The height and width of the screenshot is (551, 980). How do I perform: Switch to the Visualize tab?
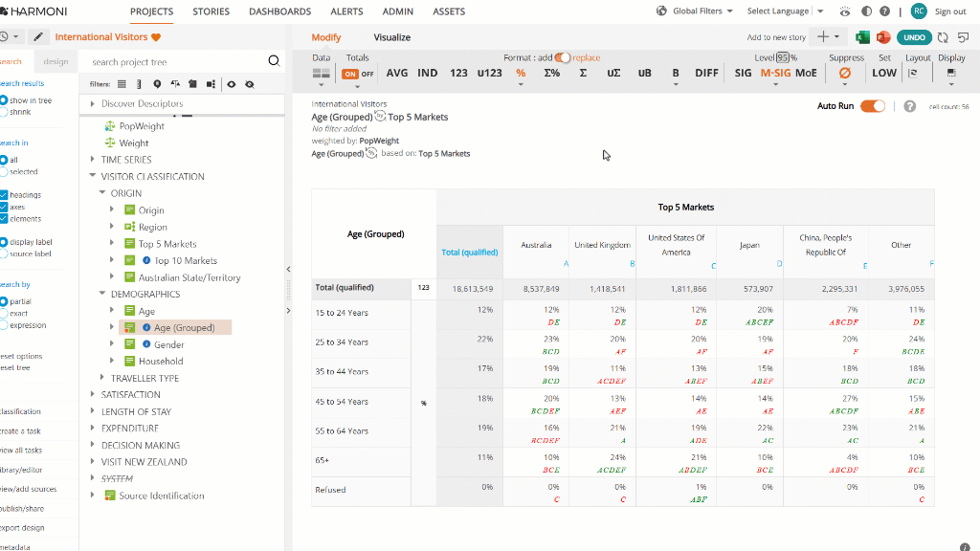[391, 37]
